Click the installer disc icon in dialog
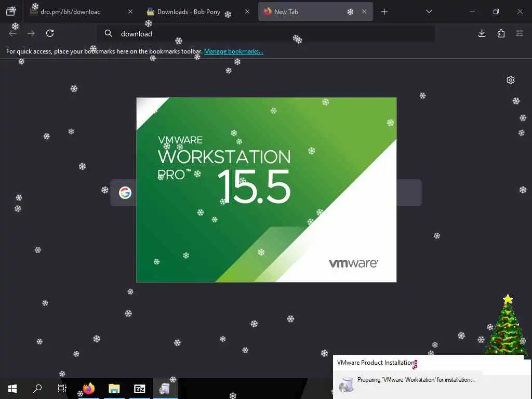The width and height of the screenshot is (532, 399). (345, 385)
